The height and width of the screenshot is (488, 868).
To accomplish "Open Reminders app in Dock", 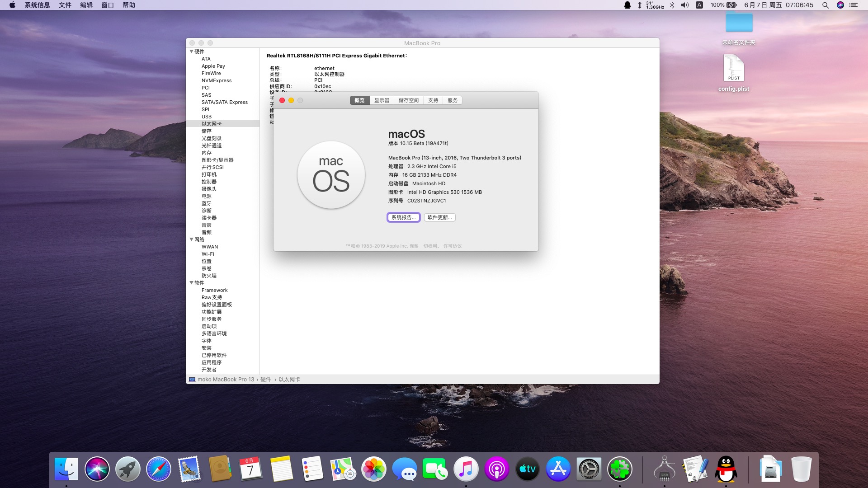I will pyautogui.click(x=312, y=469).
